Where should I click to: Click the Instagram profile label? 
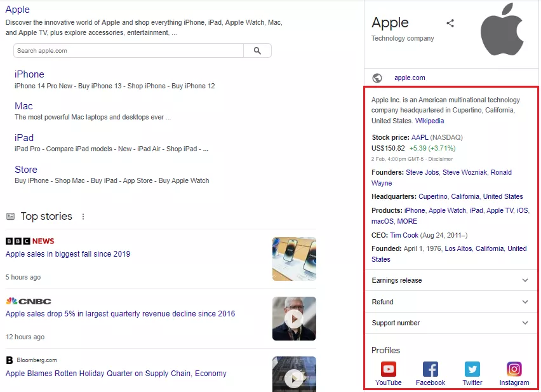coord(514,382)
